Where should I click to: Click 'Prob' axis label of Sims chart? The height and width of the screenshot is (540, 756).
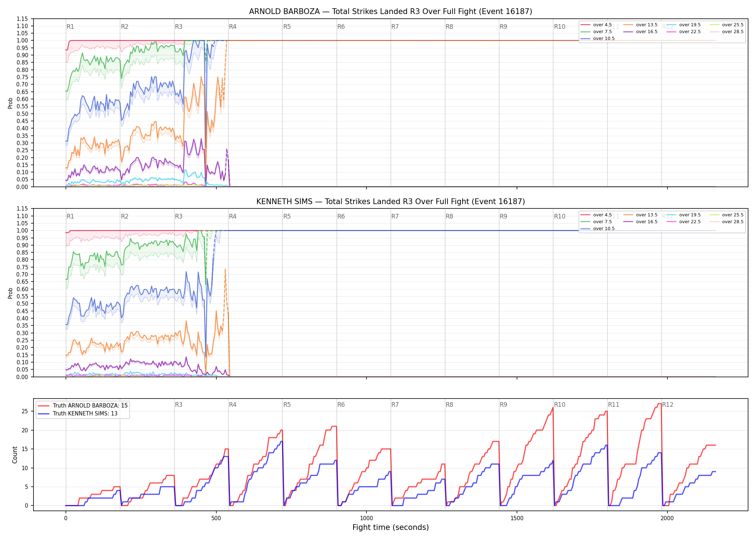pos(10,293)
